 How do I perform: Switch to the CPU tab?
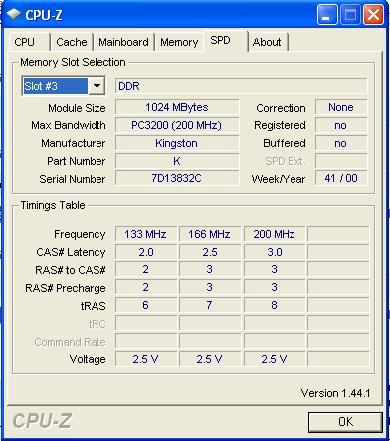pyautogui.click(x=28, y=42)
